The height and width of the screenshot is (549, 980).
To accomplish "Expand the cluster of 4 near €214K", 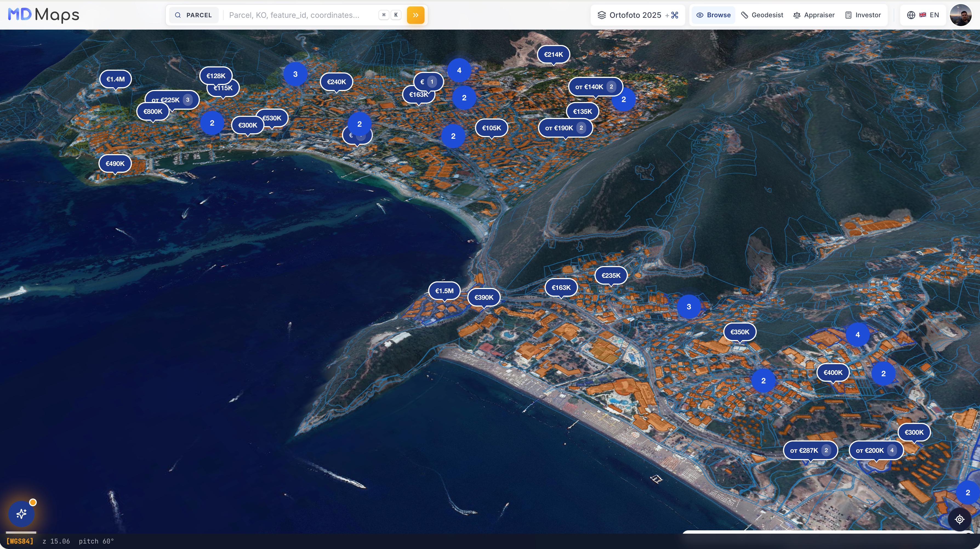I will click(459, 70).
